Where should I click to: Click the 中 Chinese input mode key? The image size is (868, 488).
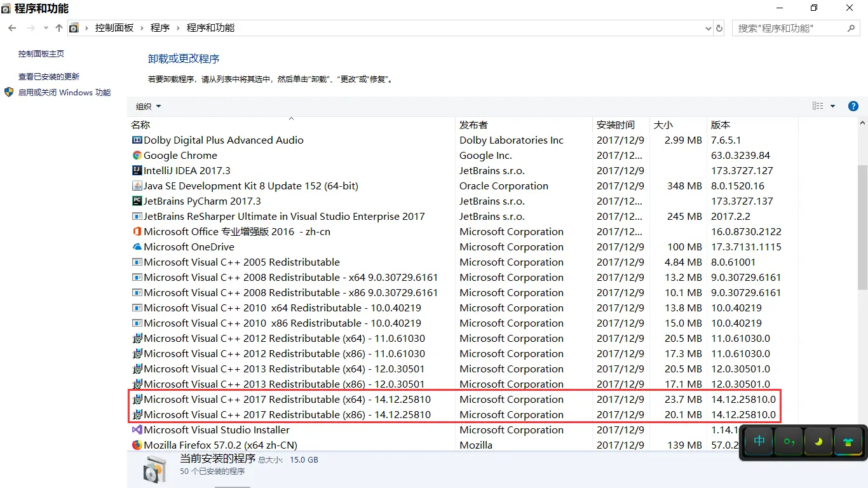[759, 441]
